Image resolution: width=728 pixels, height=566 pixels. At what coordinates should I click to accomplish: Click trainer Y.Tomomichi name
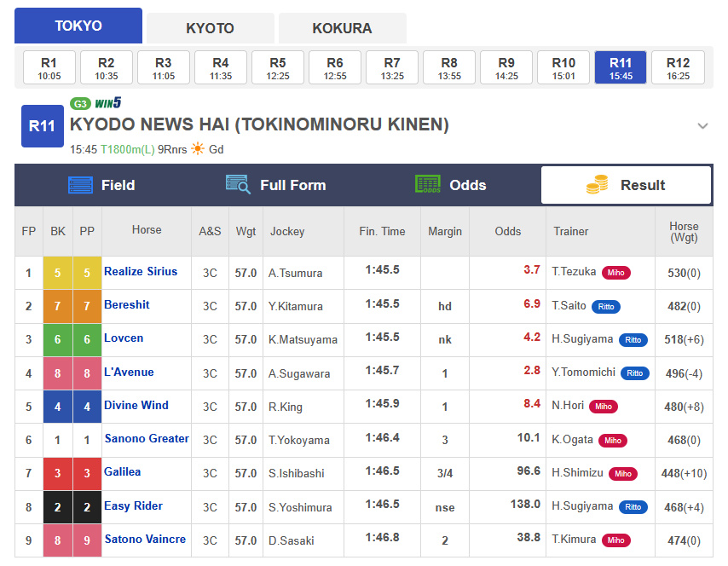tap(583, 373)
